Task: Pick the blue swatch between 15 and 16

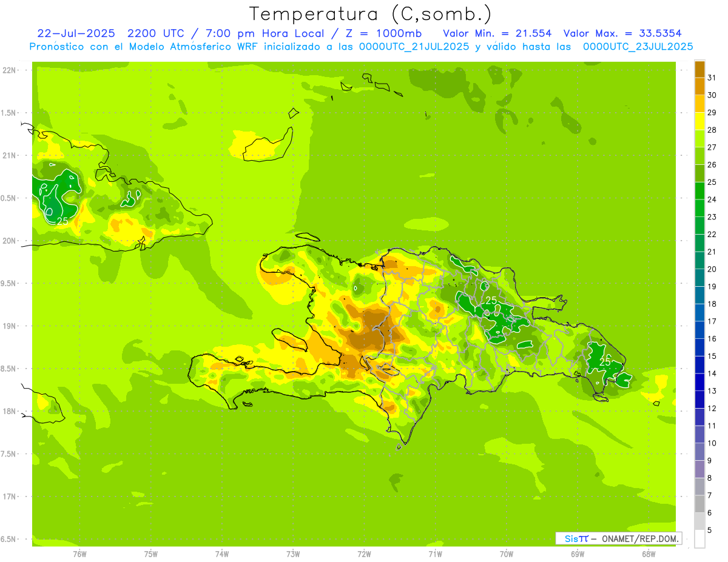Action: [699, 347]
